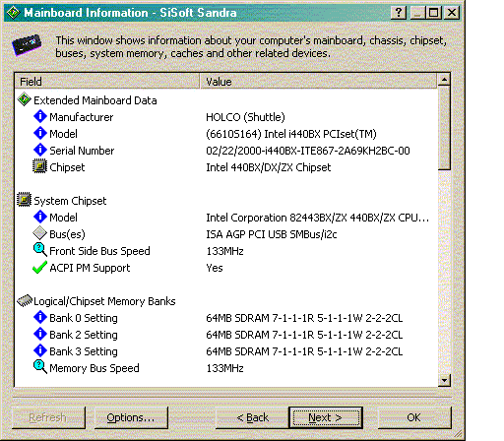Click the info icon beside Serial Number

(x=40, y=150)
